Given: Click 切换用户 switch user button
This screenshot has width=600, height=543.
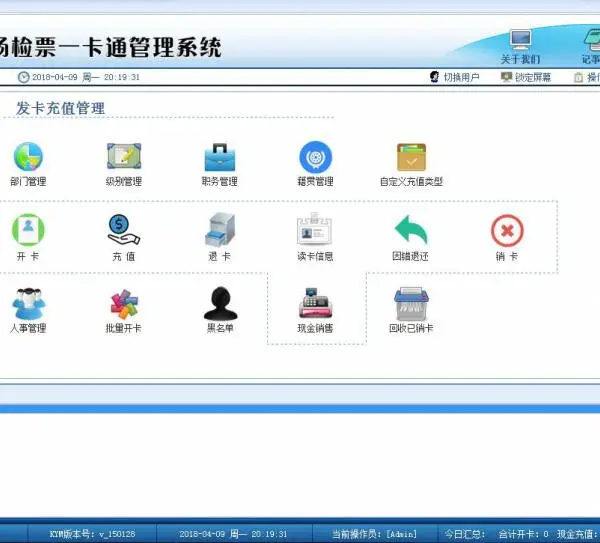Looking at the screenshot, I should pos(455,77).
